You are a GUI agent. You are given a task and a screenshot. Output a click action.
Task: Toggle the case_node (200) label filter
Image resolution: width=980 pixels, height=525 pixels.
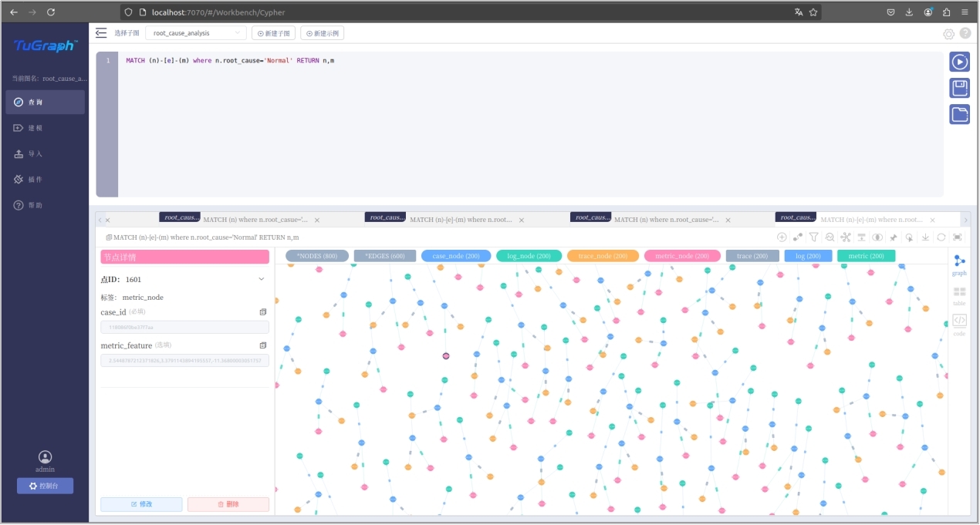pyautogui.click(x=456, y=256)
